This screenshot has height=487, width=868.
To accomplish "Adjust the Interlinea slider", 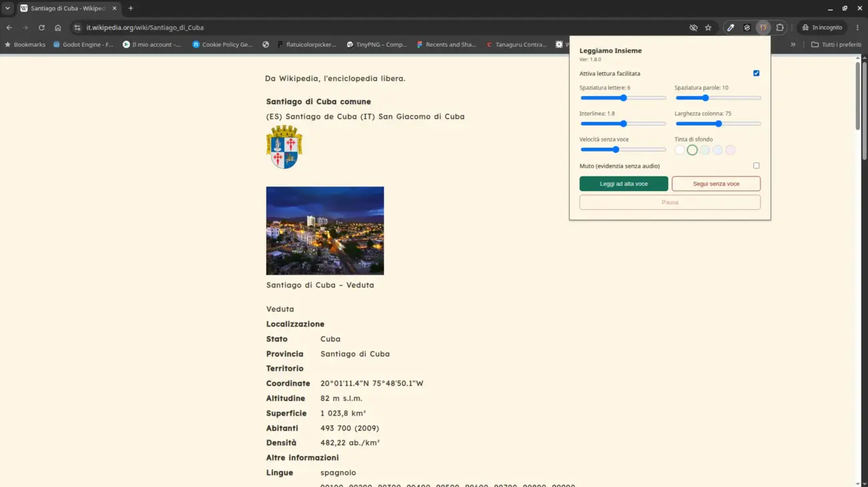I will 623,124.
